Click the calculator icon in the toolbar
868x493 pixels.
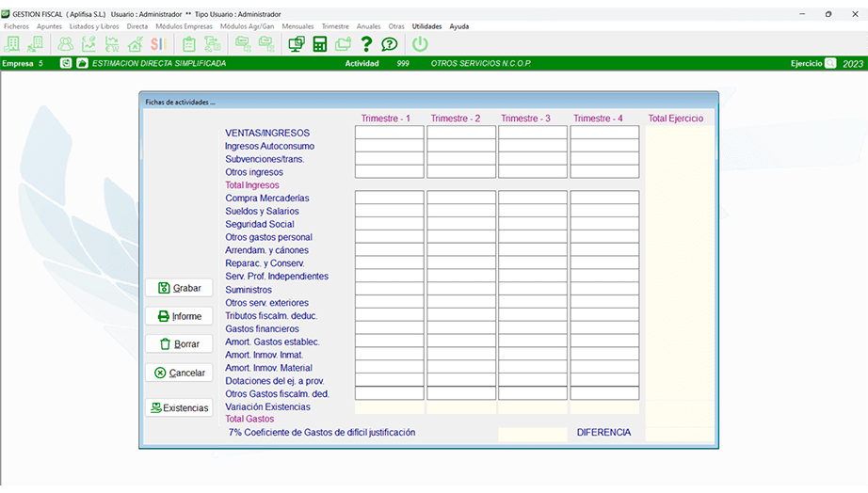pyautogui.click(x=320, y=44)
